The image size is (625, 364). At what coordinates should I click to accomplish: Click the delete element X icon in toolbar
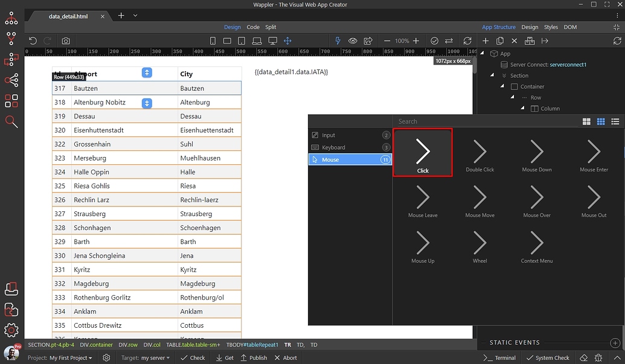pos(514,40)
